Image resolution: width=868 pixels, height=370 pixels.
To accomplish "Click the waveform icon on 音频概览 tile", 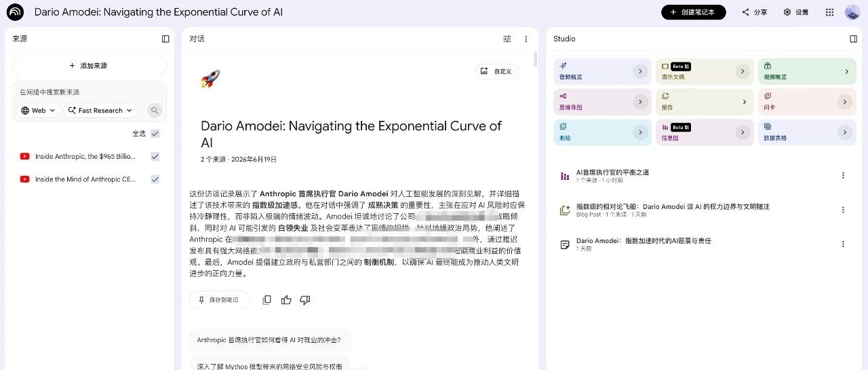I will coord(563,66).
